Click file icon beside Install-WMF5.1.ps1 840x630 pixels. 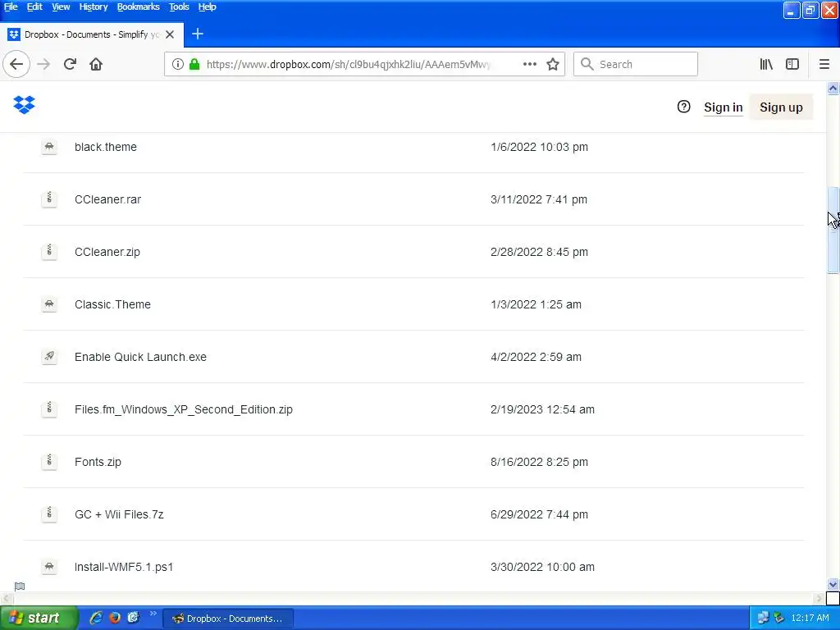tap(49, 567)
